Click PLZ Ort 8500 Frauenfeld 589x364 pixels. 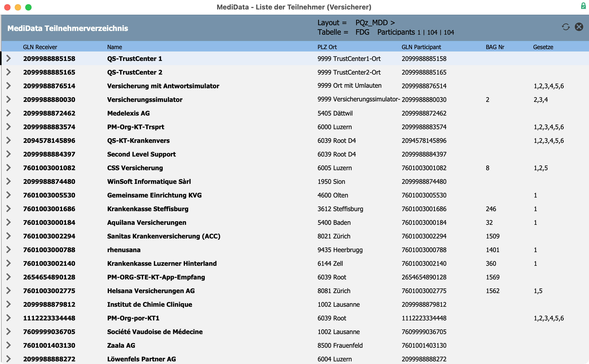coord(340,345)
